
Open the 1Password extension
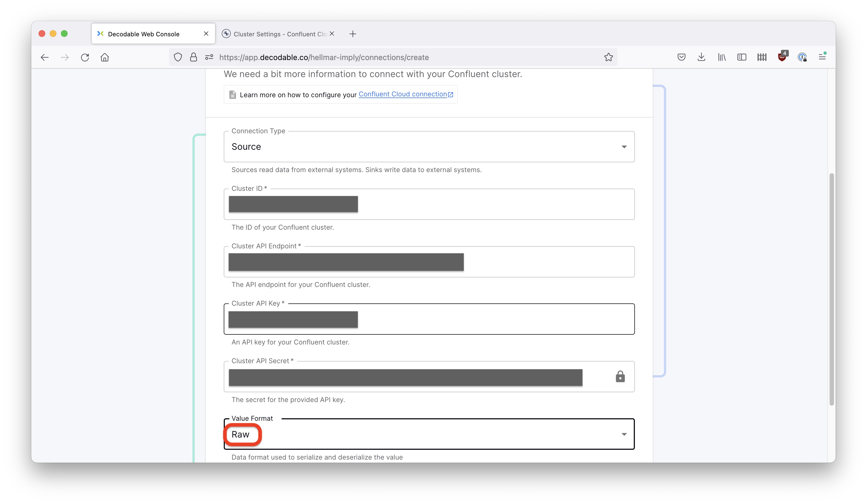point(802,57)
